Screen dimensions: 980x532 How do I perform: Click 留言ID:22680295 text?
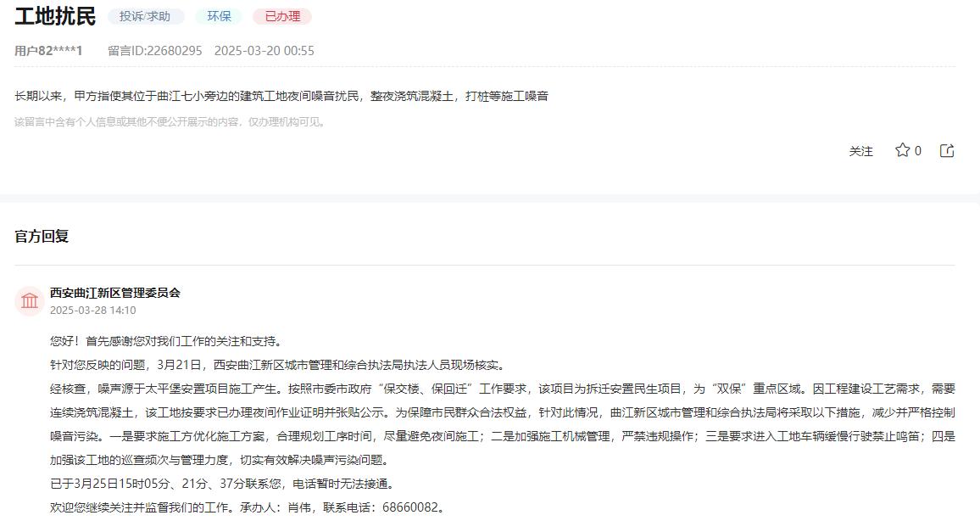pos(155,51)
